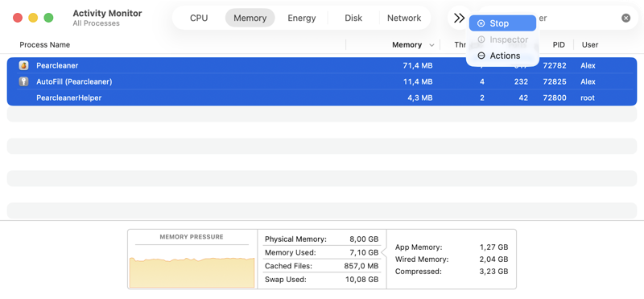Click the App Memory 1,27 GB value
The width and height of the screenshot is (644, 299).
click(x=493, y=247)
